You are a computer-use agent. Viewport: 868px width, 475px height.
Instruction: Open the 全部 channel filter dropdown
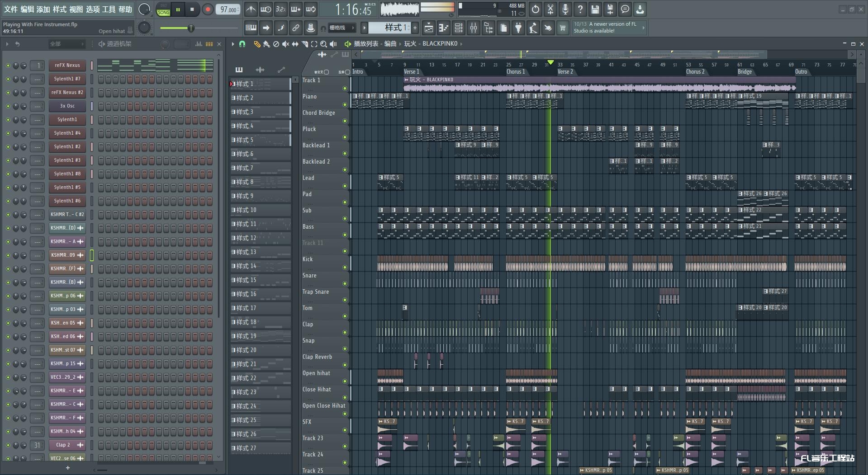pyautogui.click(x=67, y=44)
